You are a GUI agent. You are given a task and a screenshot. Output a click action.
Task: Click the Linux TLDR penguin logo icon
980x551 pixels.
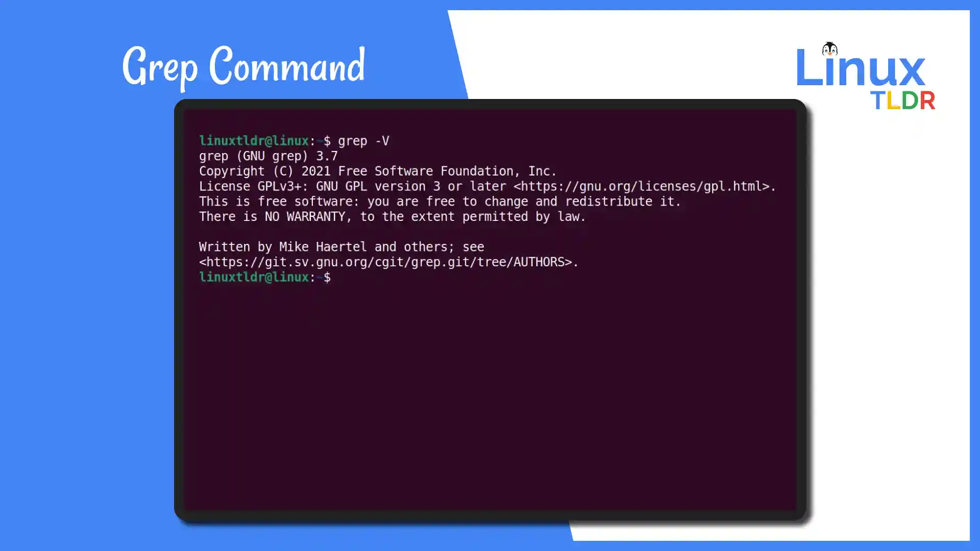829,48
